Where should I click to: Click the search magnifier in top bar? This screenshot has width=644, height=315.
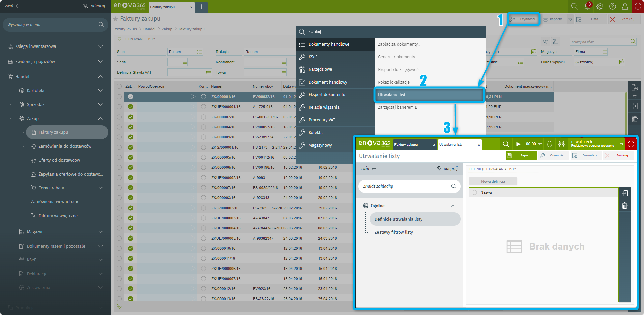click(x=574, y=6)
